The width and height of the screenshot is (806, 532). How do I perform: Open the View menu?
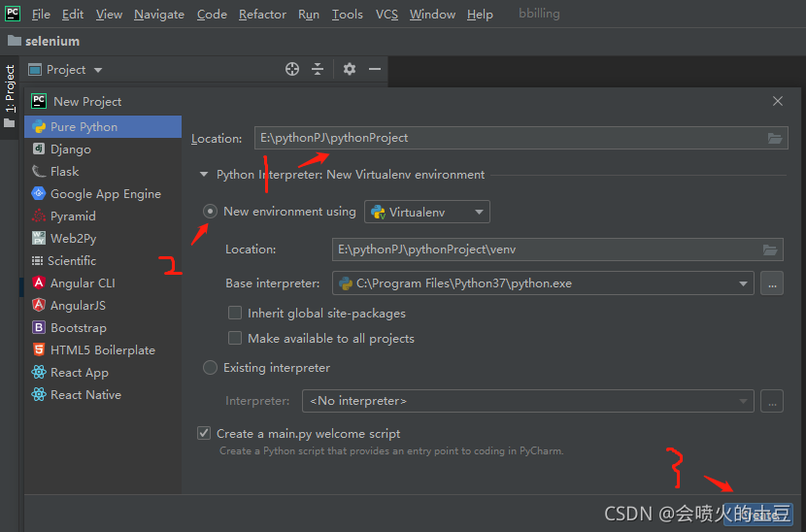tap(109, 15)
